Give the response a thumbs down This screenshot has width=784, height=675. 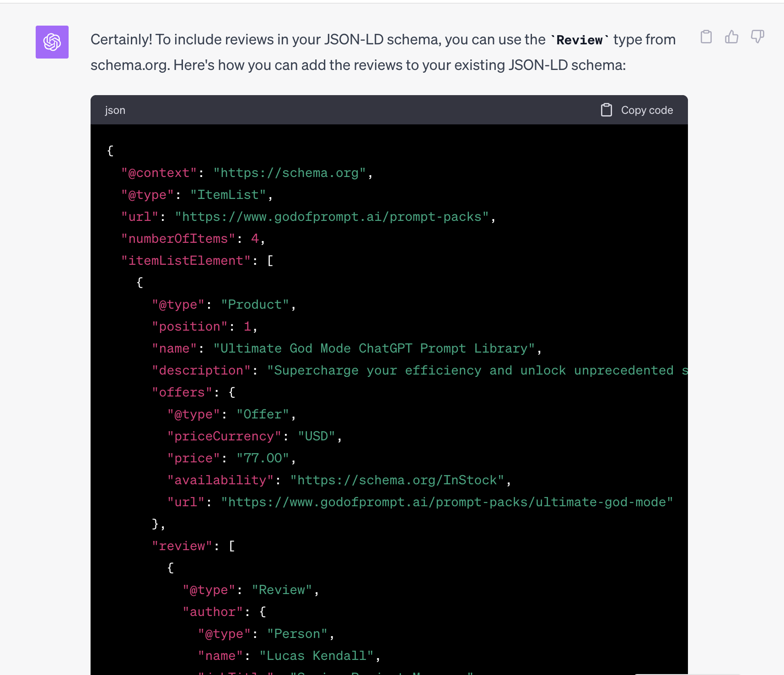tap(757, 37)
